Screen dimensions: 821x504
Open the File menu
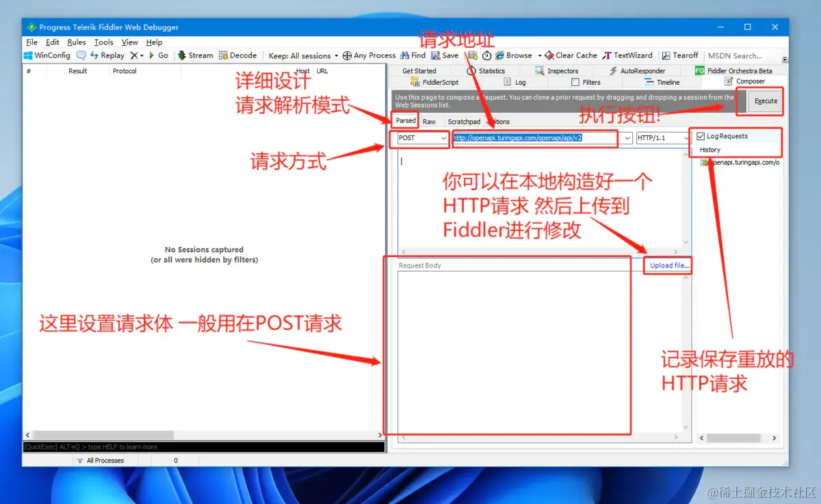(31, 42)
